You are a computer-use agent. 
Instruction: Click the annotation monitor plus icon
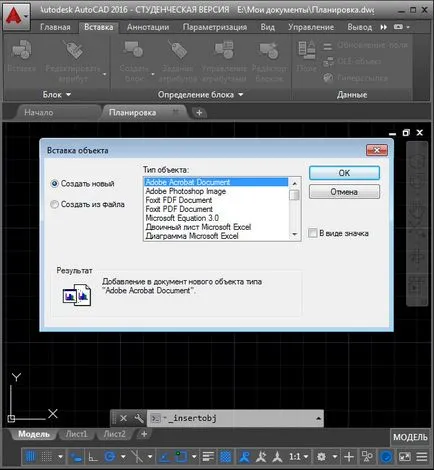click(x=349, y=457)
